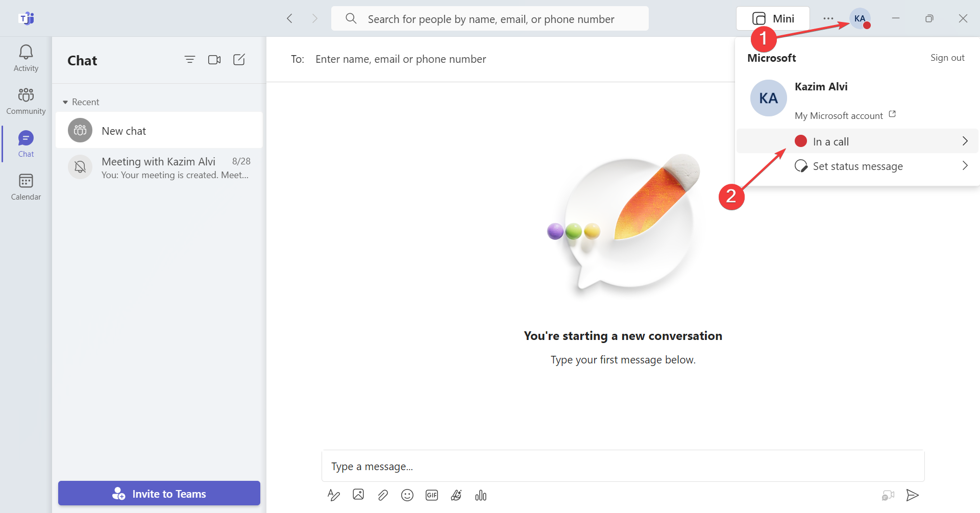The image size is (980, 513).
Task: Open the Activity feed
Action: (26, 58)
